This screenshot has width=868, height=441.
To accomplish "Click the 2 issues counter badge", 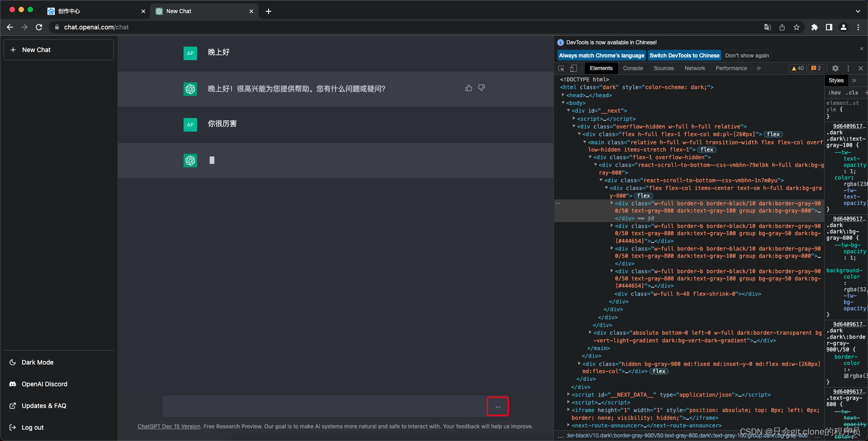I will [816, 68].
